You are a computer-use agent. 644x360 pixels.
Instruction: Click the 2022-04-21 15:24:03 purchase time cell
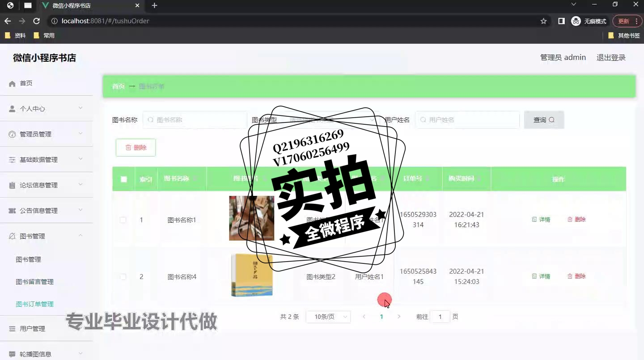click(466, 276)
